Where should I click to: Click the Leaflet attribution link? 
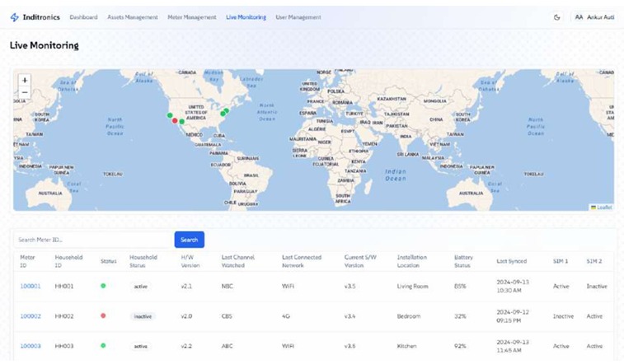pyautogui.click(x=604, y=208)
